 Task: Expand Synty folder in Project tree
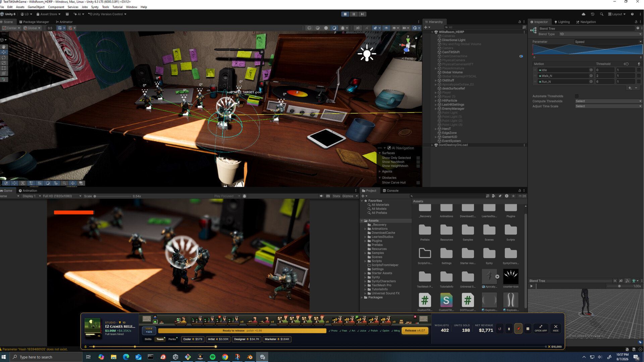[x=365, y=278]
